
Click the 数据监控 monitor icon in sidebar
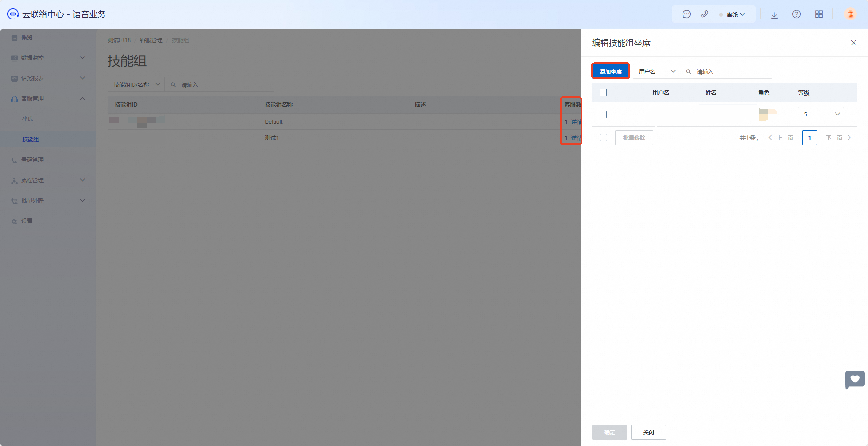point(14,58)
